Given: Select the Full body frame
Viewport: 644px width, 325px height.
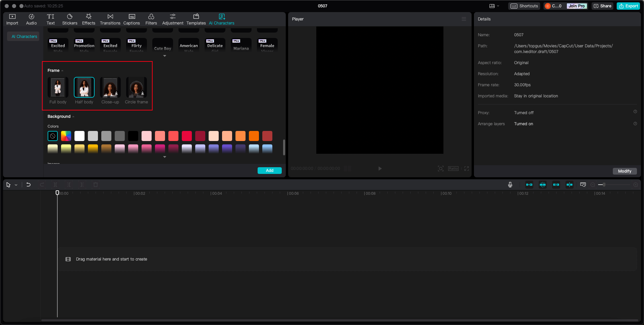Looking at the screenshot, I should (58, 87).
